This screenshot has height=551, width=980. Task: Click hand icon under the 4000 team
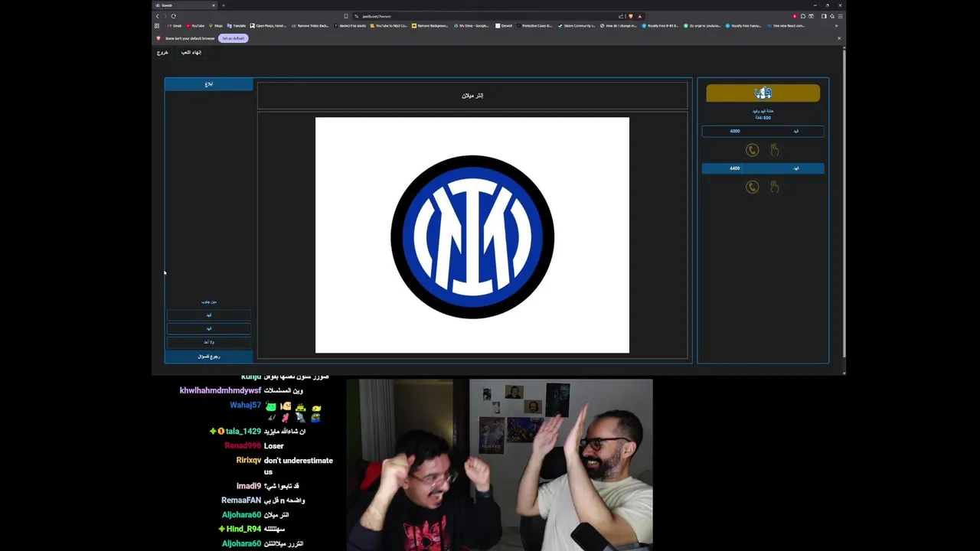[x=774, y=150]
